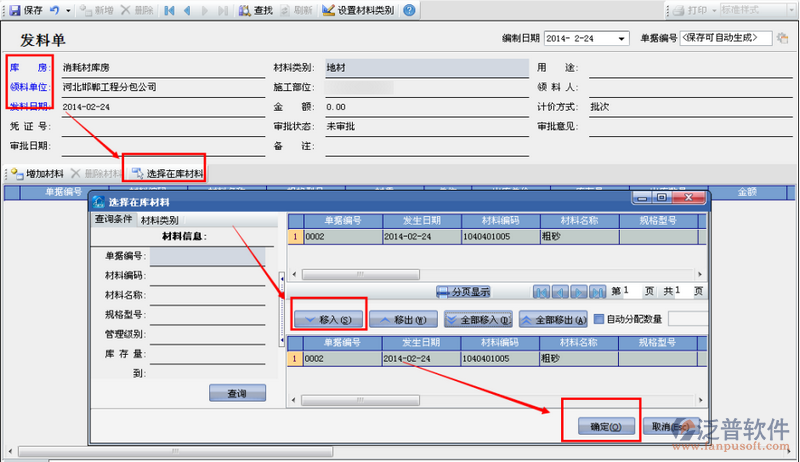Image resolution: width=800 pixels, height=462 pixels.
Task: Click the 保存 save toolbar icon
Action: (26, 10)
